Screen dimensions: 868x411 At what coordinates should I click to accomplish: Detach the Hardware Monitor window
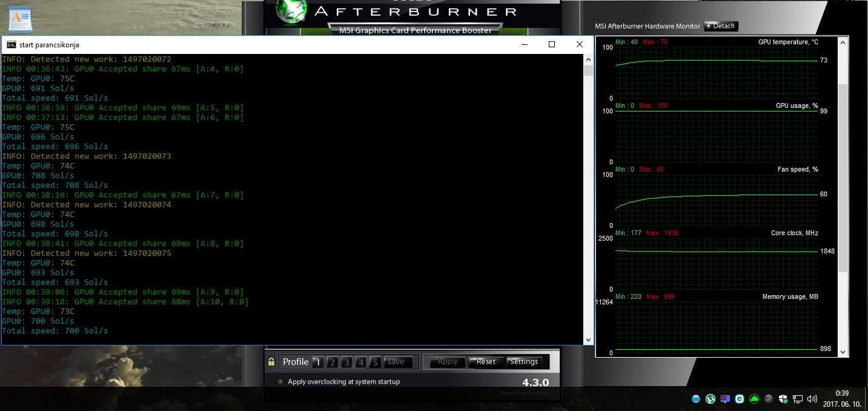[x=721, y=26]
